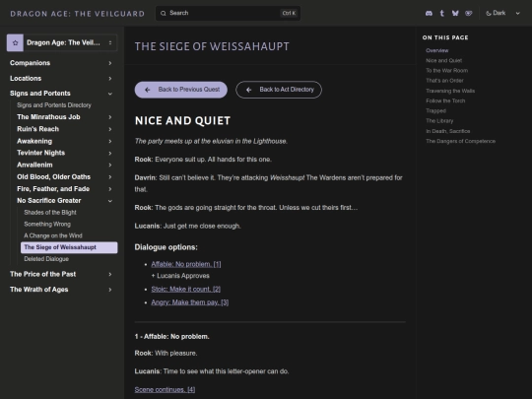Screen dimensions: 532x399
Task: Collapse No Sacrifice Greater chevron
Action: [110, 201]
